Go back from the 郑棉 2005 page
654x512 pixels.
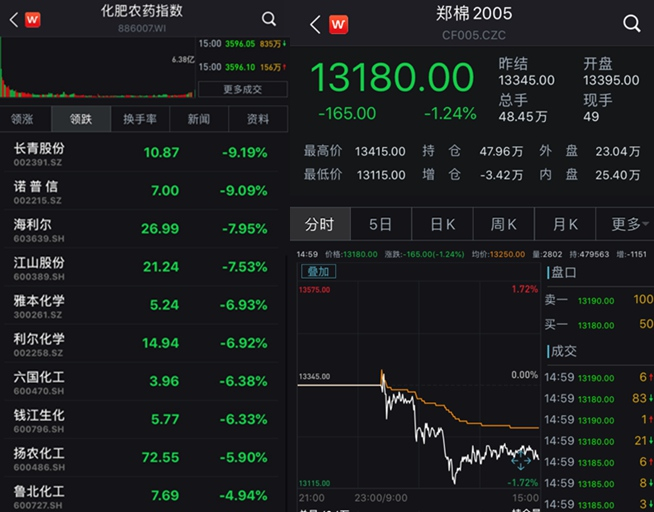(x=316, y=24)
